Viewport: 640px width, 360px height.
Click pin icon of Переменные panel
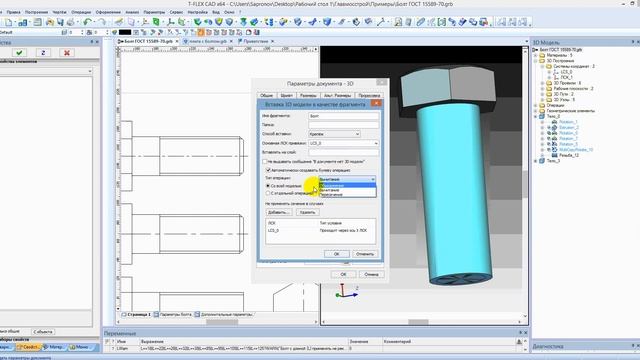tap(520, 333)
